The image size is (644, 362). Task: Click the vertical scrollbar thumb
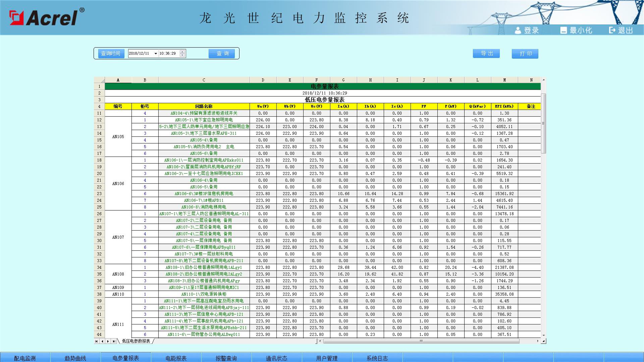pos(544,123)
